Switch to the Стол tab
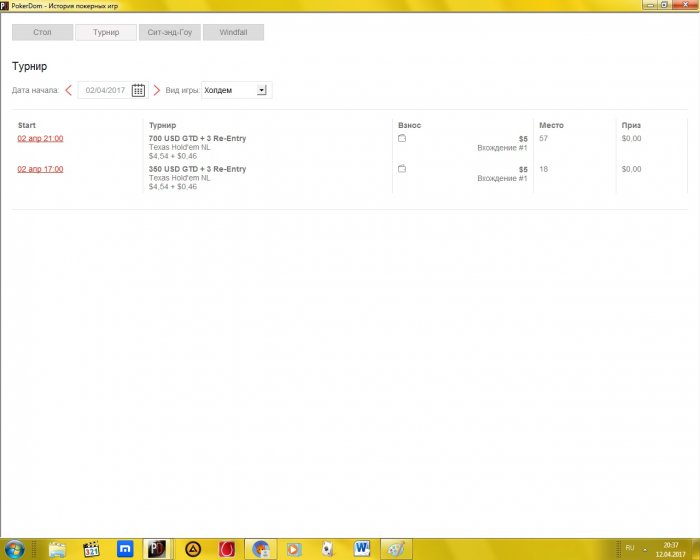 coord(42,32)
